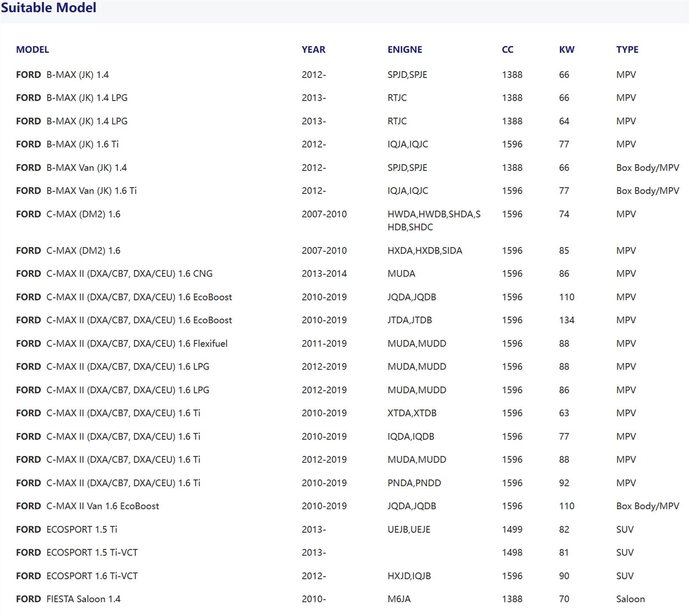This screenshot has width=689, height=616.
Task: Select the SPJD,SPJE engine of B-MAX (JK) 1.4
Action: coord(407,74)
